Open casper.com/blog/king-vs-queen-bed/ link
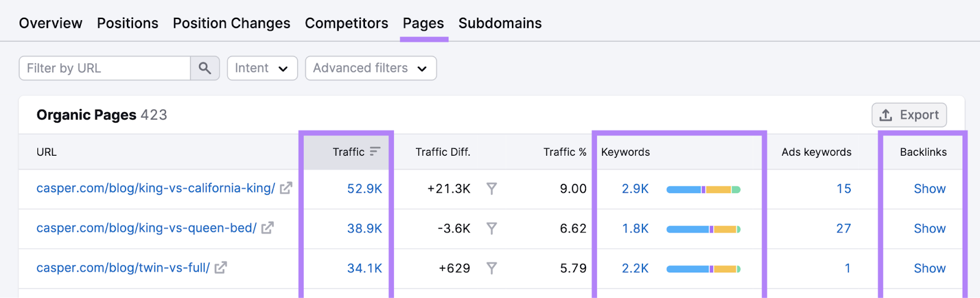Viewport: 980px width, 298px height. coord(146,228)
